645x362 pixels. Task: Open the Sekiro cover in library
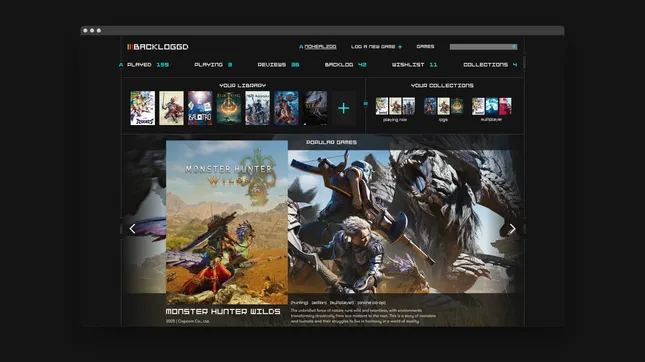(x=315, y=108)
